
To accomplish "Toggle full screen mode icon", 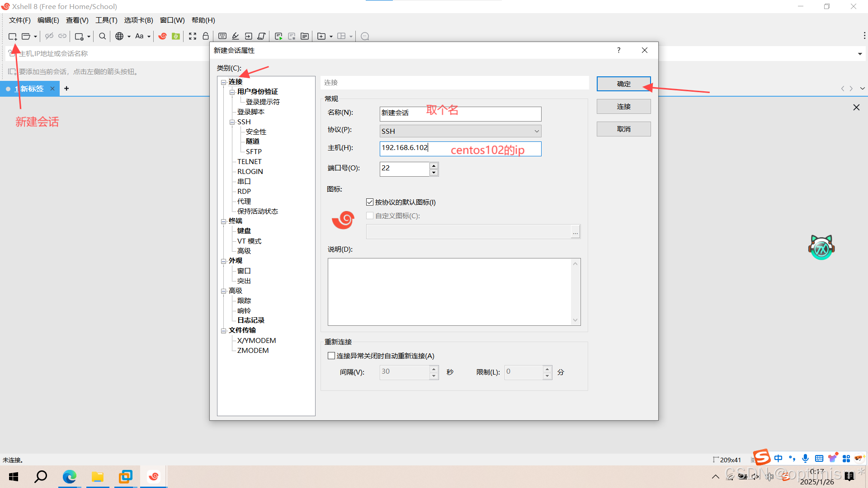I will [x=193, y=37].
